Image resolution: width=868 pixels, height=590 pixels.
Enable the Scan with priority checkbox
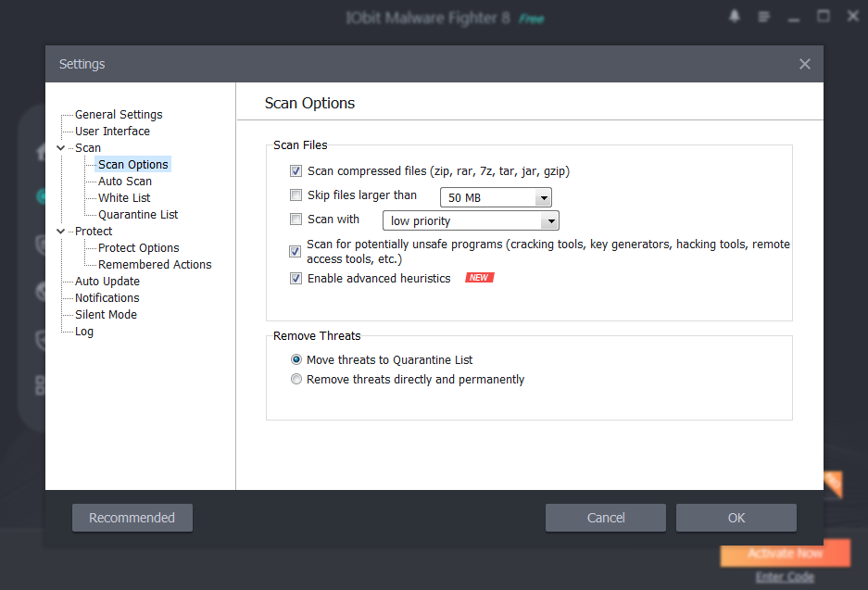296,220
